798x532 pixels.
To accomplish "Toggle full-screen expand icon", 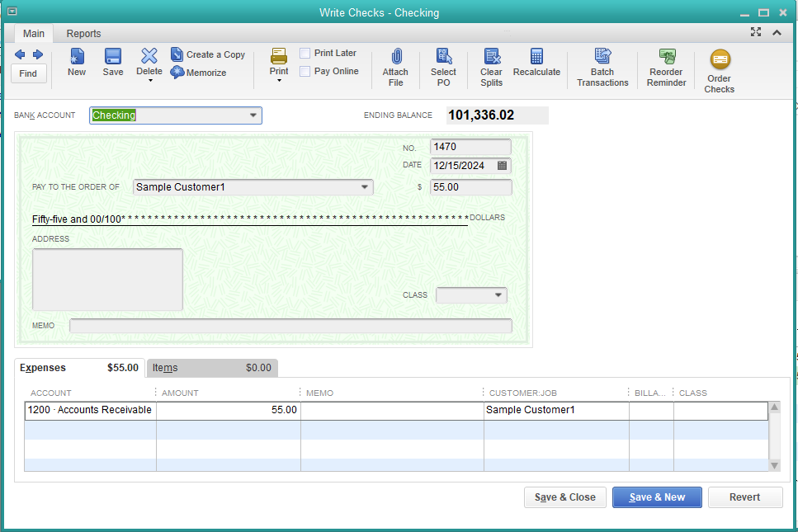I will point(756,32).
